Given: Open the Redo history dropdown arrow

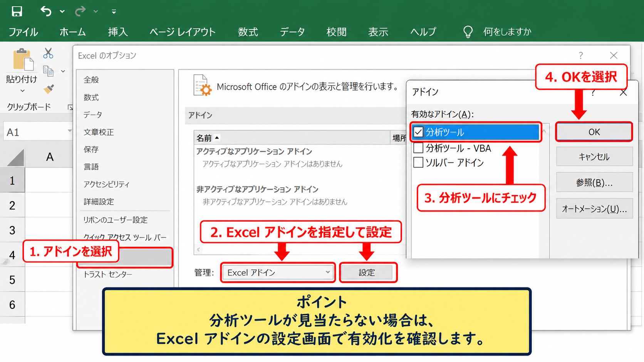Looking at the screenshot, I should pyautogui.click(x=96, y=12).
